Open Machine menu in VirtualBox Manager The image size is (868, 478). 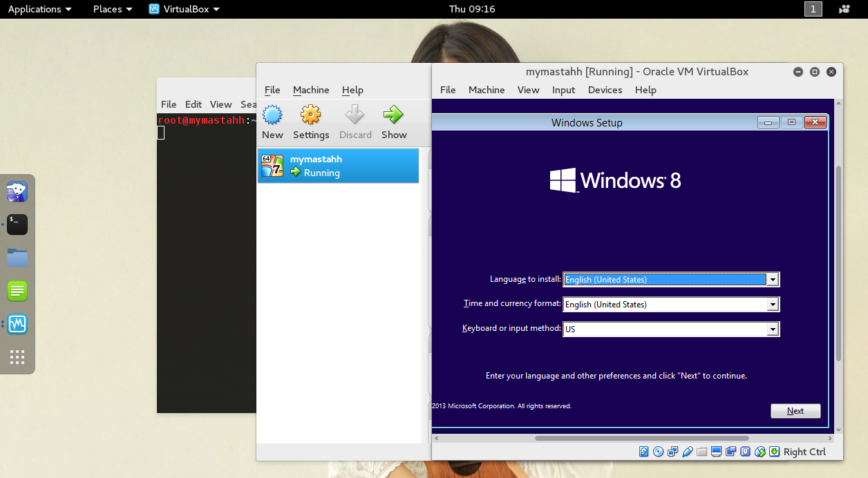(x=311, y=90)
